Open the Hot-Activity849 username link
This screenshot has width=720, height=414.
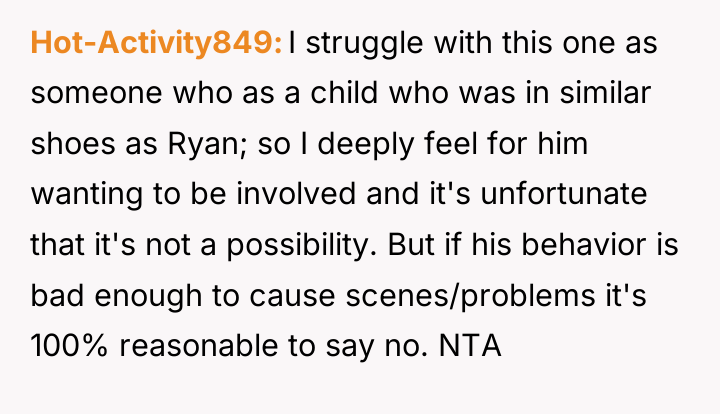pos(156,43)
